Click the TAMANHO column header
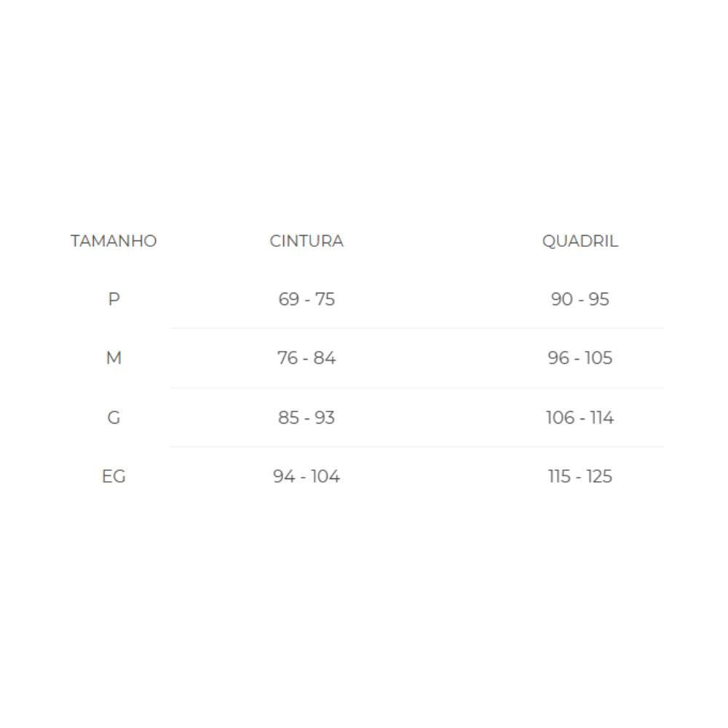 [114, 241]
